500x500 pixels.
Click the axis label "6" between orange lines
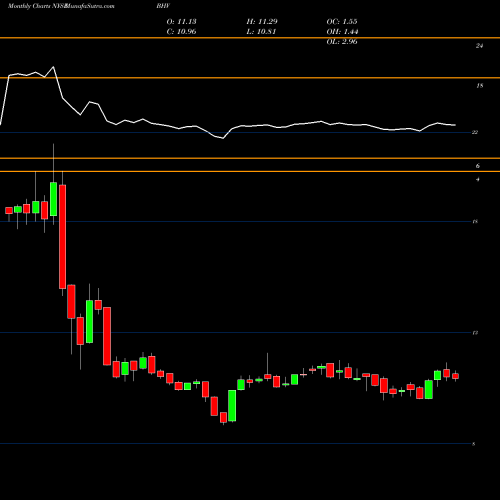478,166
